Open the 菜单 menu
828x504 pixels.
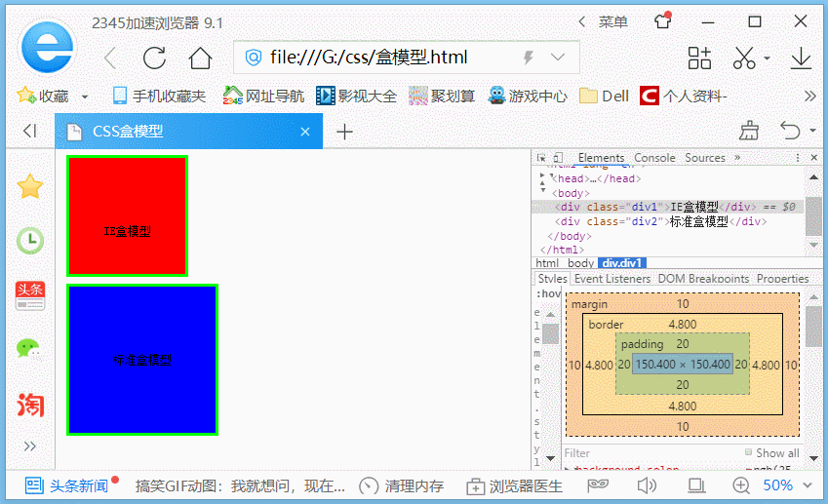click(612, 21)
